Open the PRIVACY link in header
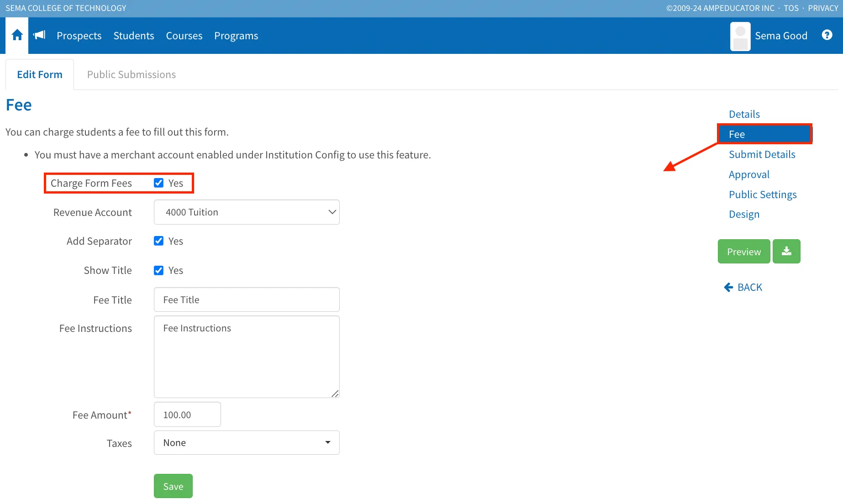Screen dimensions: 843x504 823,8
